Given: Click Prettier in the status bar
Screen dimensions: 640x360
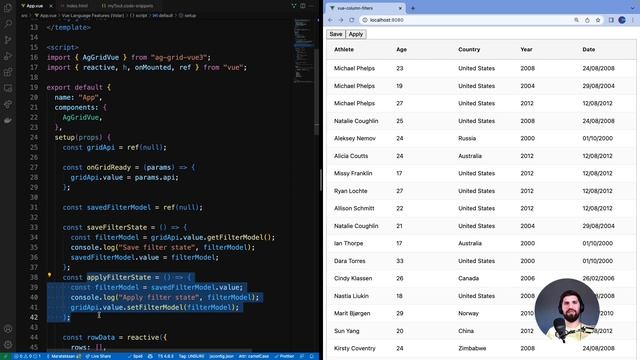Looking at the screenshot, I should point(284,356).
